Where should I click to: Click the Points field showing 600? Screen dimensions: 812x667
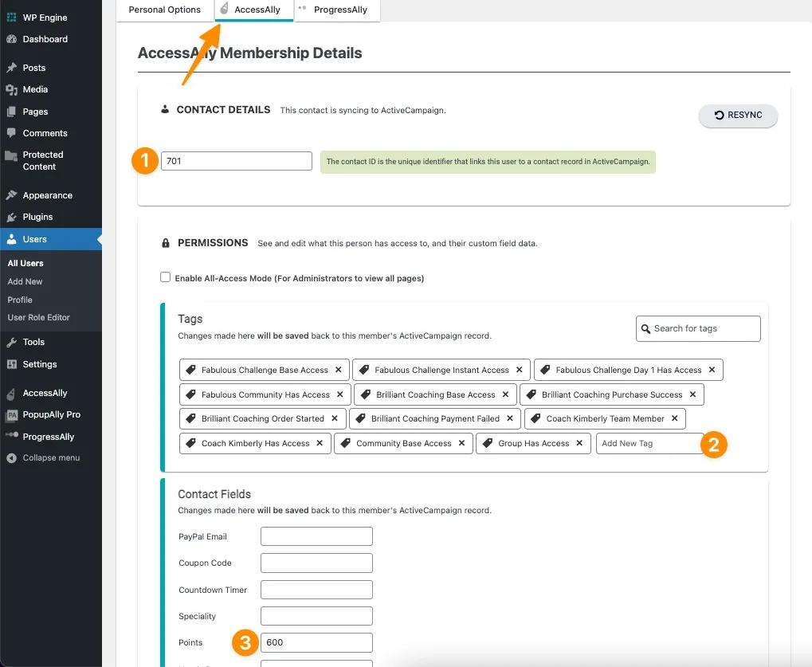point(316,643)
